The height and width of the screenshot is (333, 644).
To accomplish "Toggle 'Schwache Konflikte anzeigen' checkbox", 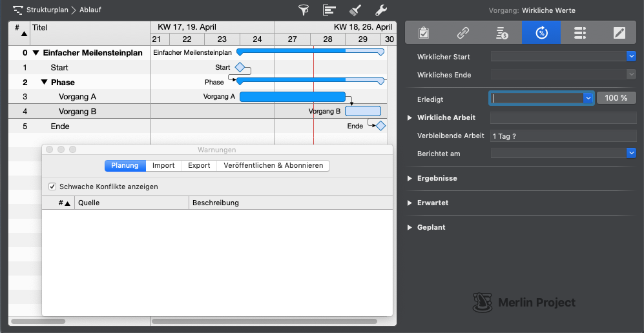I will point(52,187).
